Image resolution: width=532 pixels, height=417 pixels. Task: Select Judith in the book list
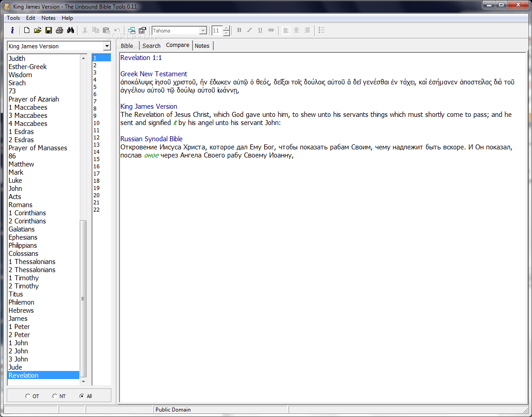(43, 58)
